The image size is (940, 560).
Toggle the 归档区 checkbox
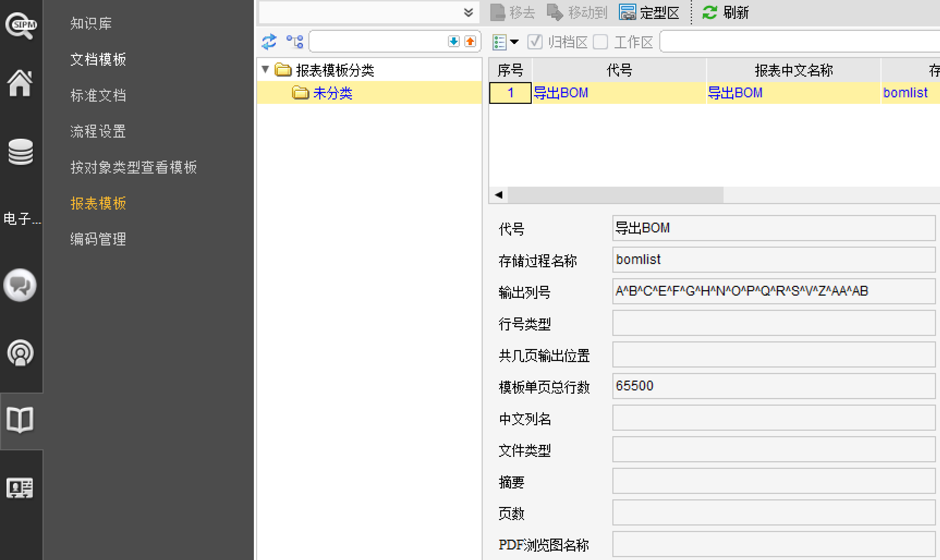point(535,42)
